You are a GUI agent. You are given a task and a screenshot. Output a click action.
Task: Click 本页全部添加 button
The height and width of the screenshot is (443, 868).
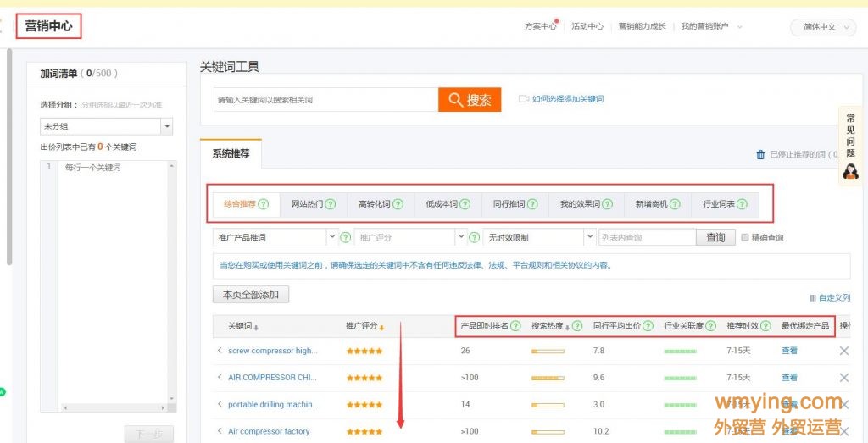click(x=251, y=295)
